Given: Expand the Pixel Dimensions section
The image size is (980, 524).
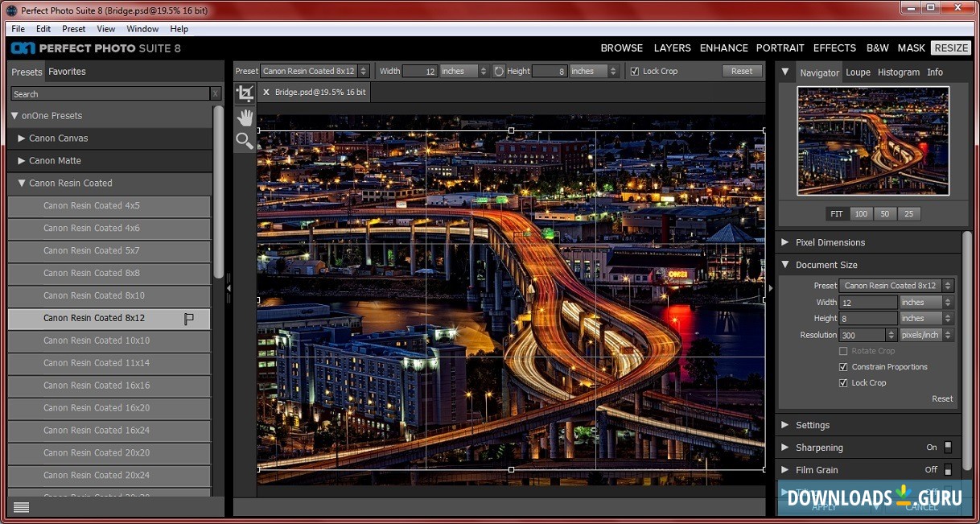Looking at the screenshot, I should [785, 242].
